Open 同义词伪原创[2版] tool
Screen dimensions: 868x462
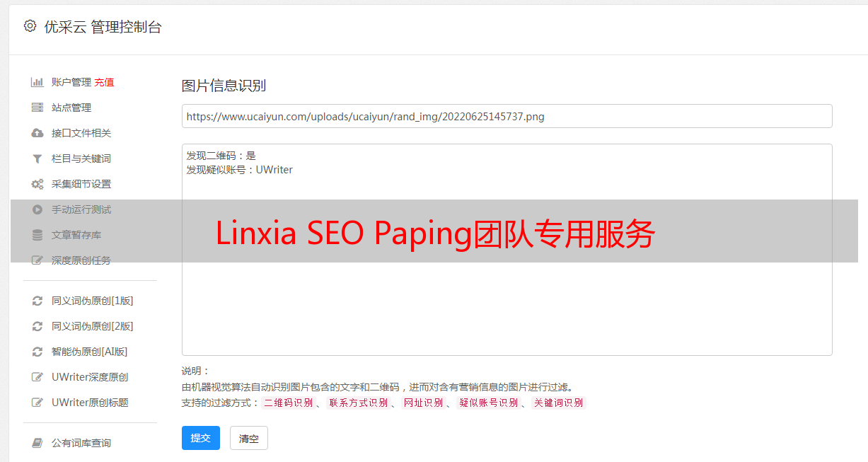pos(93,326)
